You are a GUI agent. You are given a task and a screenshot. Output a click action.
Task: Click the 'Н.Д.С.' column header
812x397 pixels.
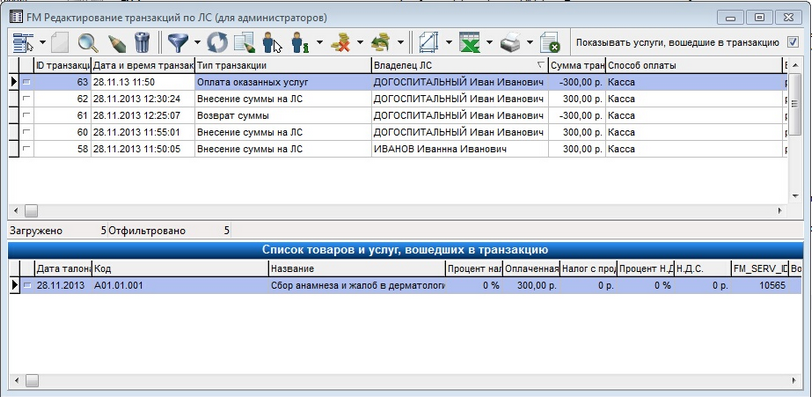coord(703,269)
